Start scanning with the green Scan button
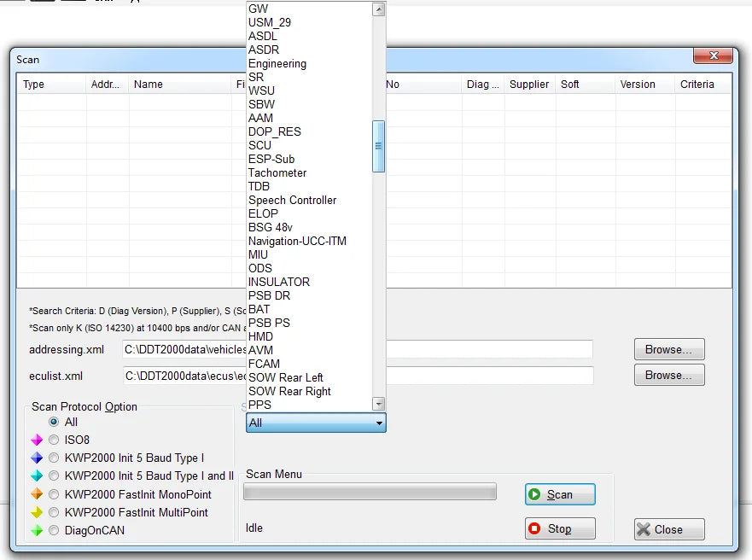The image size is (752, 560). 560,494
